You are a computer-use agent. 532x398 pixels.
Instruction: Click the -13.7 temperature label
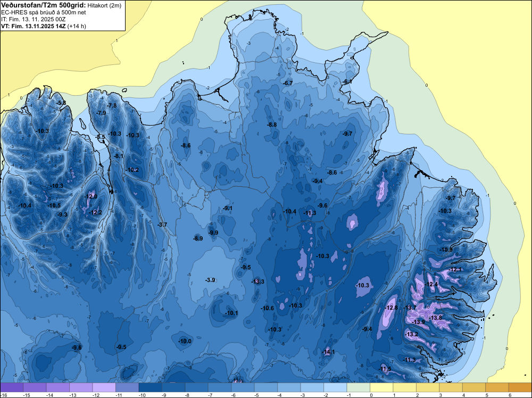pyautogui.click(x=410, y=308)
